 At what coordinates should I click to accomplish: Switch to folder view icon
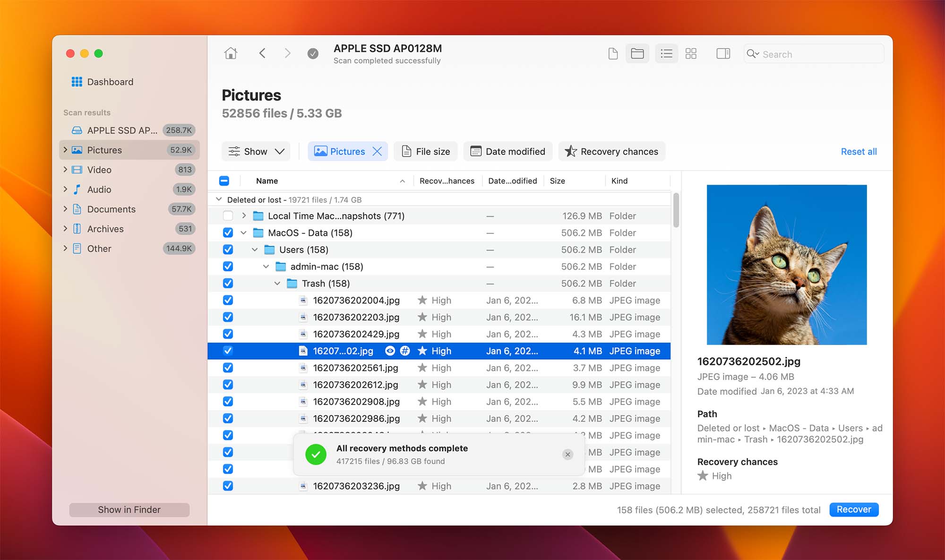[x=637, y=54]
